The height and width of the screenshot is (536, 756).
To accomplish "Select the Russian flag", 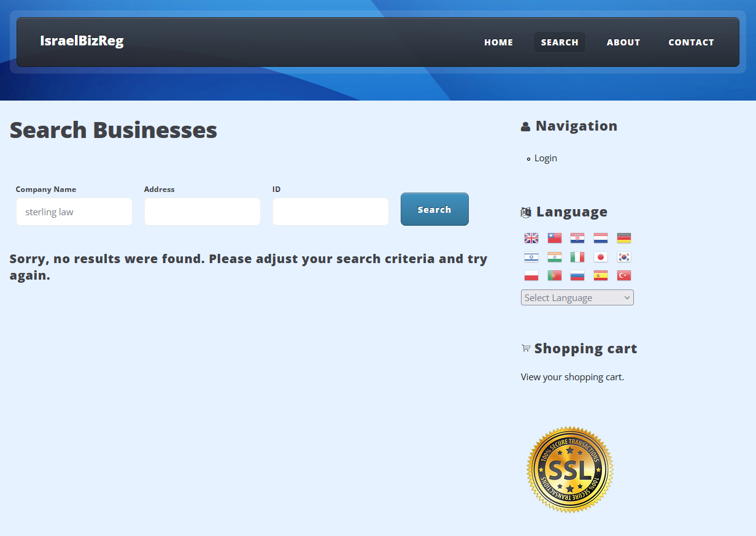I will (577, 275).
